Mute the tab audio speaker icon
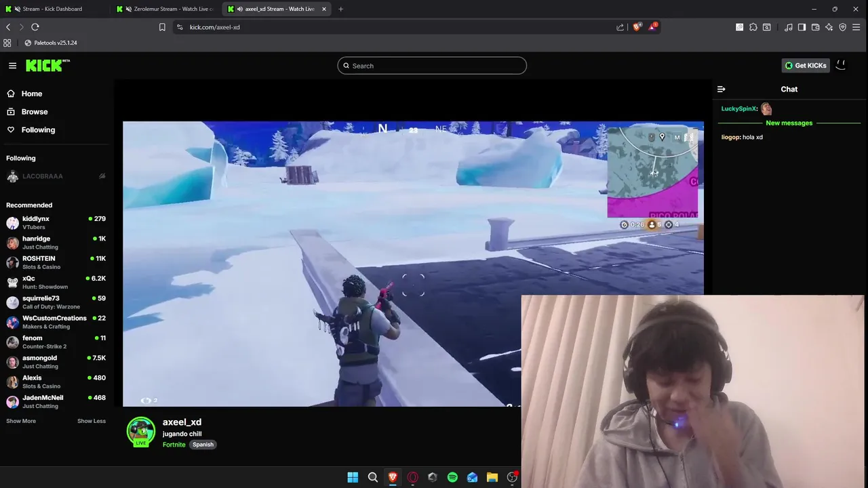868x488 pixels. point(239,9)
